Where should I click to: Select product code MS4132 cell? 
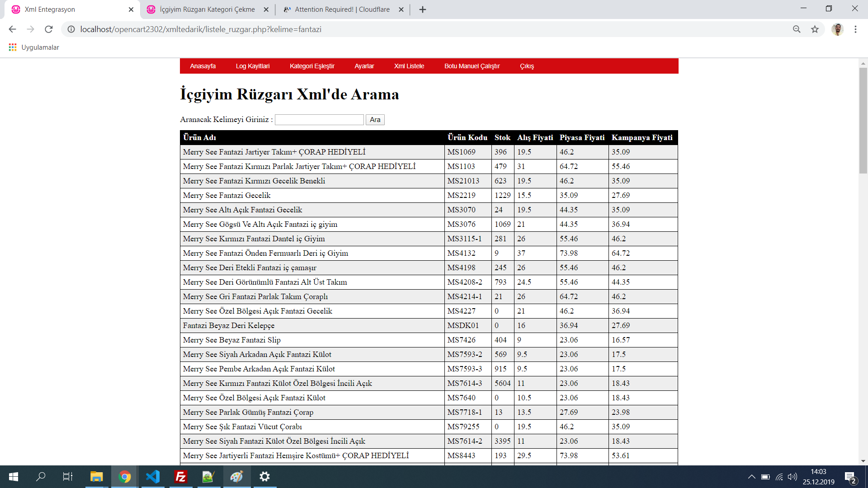(x=468, y=253)
